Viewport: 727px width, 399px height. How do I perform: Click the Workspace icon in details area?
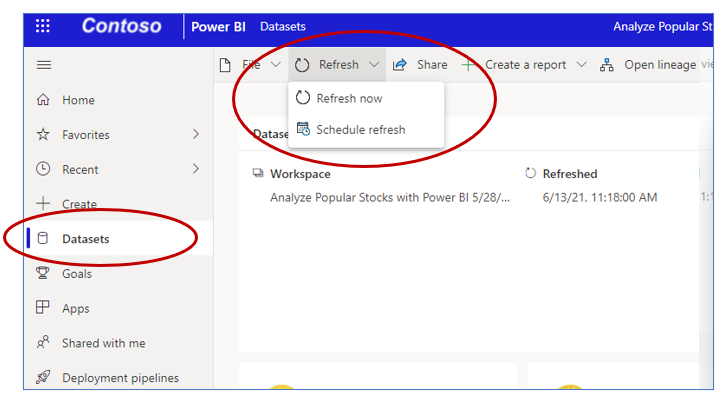pyautogui.click(x=258, y=173)
